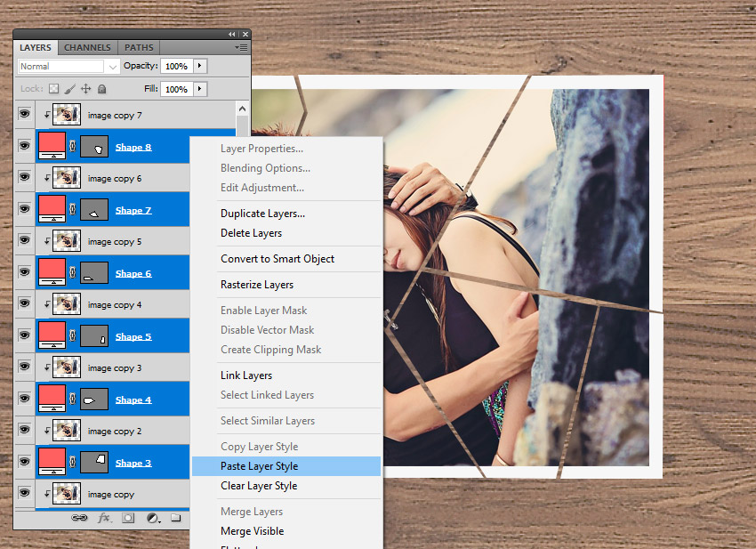Click the link layers icon at panel bottom

(x=79, y=518)
